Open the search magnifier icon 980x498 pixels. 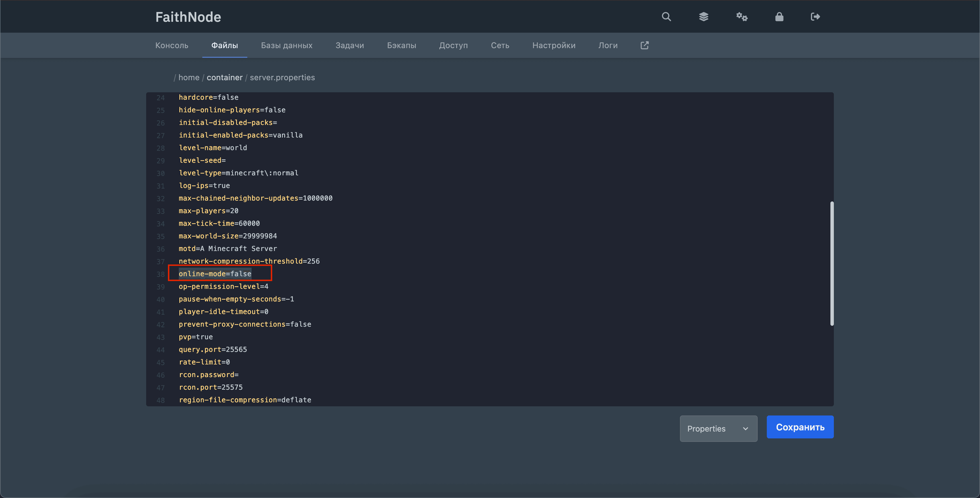click(666, 17)
